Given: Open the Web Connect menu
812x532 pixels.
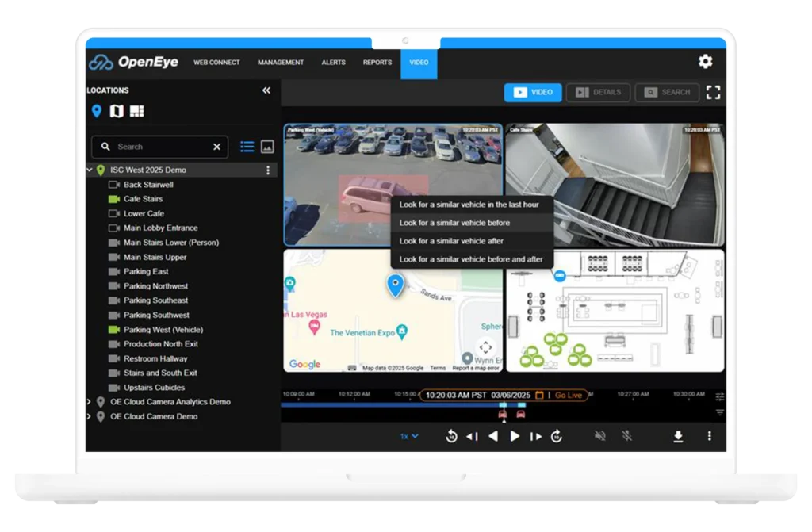Looking at the screenshot, I should click(x=216, y=62).
